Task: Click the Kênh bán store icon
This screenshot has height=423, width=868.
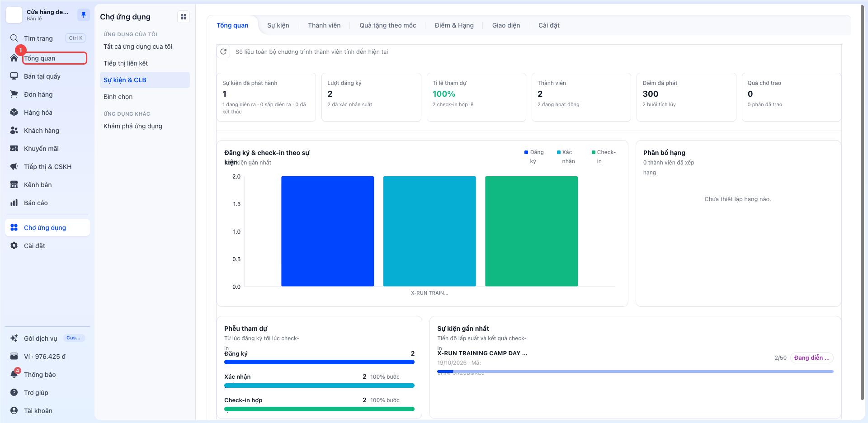Action: [x=14, y=184]
